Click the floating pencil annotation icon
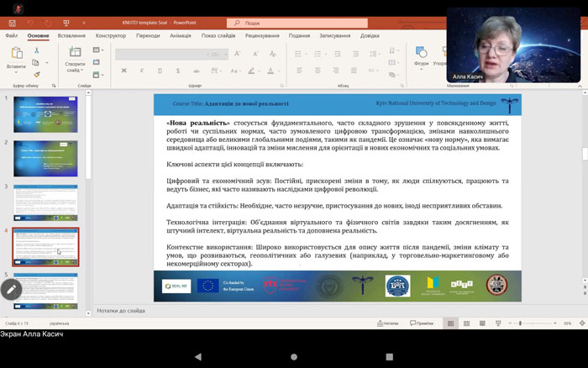588x368 pixels. (11, 289)
